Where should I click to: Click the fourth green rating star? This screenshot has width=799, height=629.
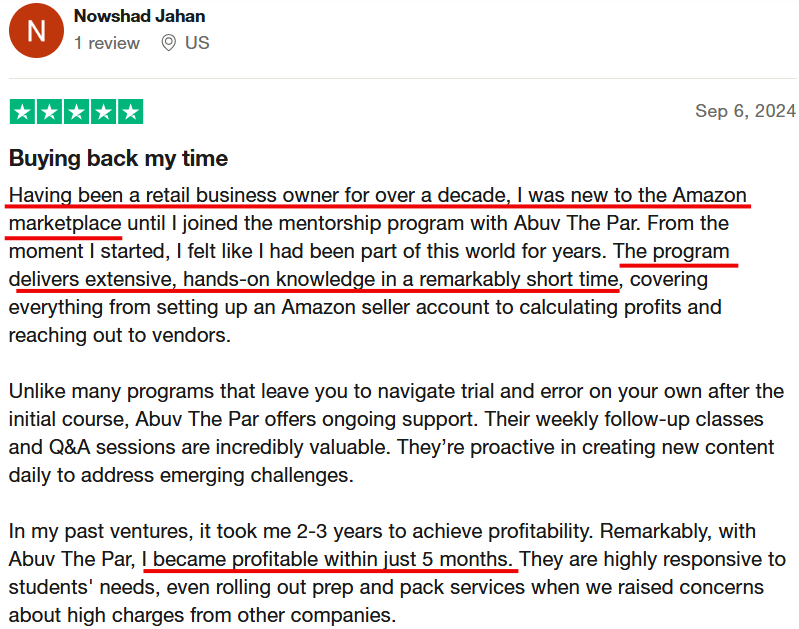103,112
